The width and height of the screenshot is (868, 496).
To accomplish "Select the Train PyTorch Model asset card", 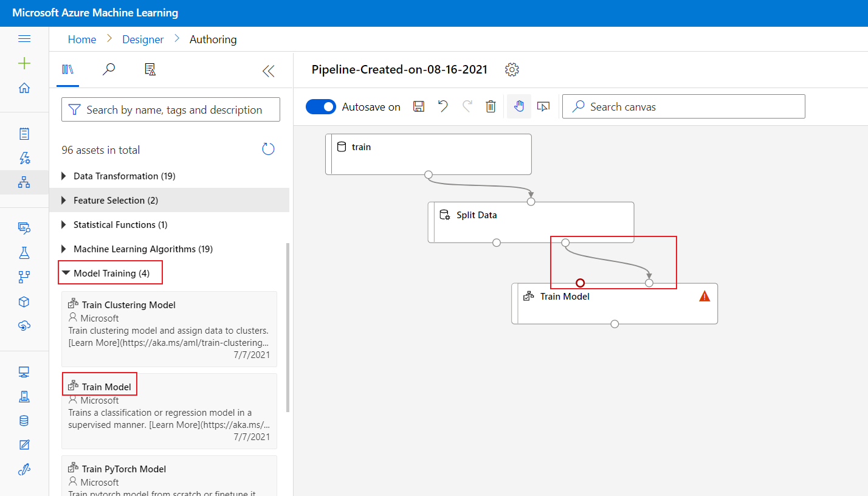I will [x=170, y=475].
